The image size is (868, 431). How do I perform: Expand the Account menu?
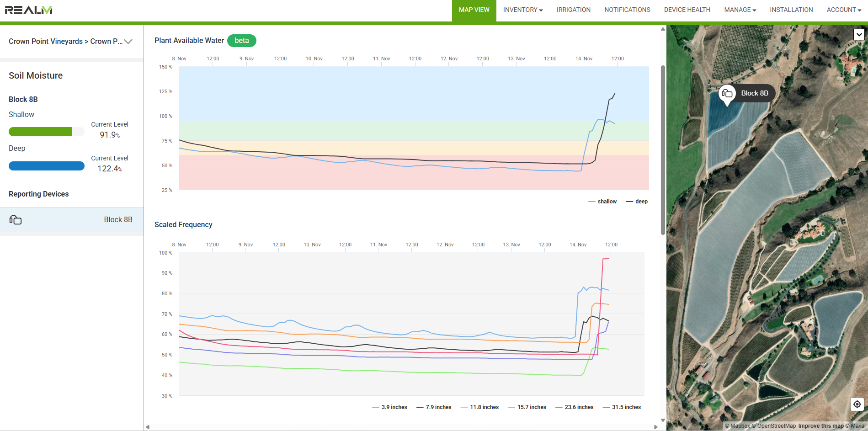point(843,10)
